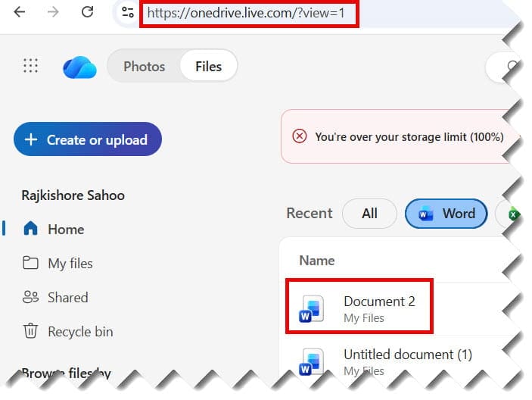532x400 pixels.
Task: Open Untitled document (1)
Action: tap(408, 355)
